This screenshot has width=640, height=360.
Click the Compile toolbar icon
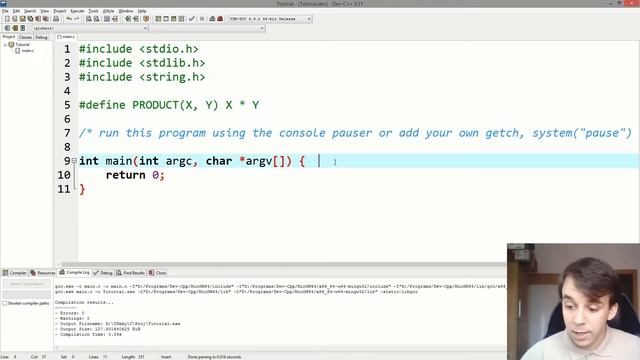158,19
